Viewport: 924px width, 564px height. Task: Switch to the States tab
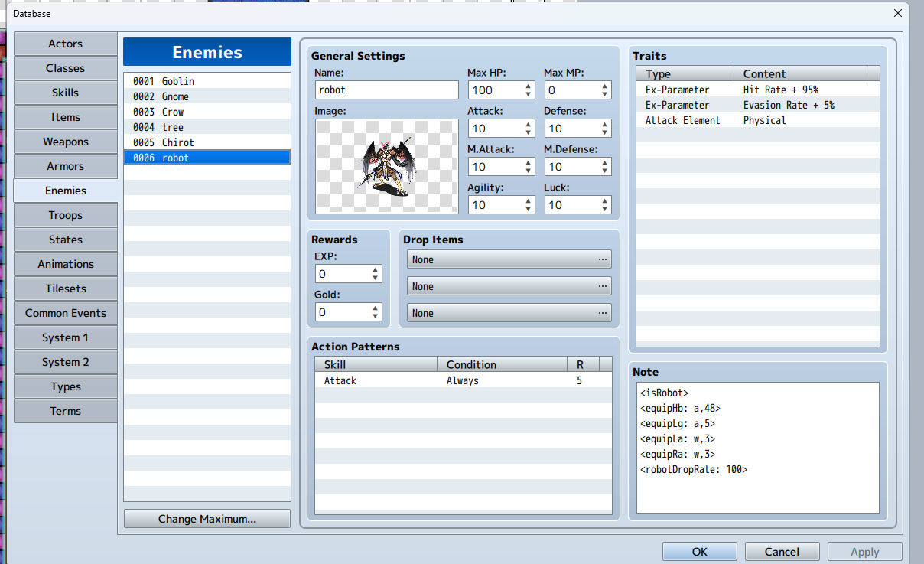[66, 240]
